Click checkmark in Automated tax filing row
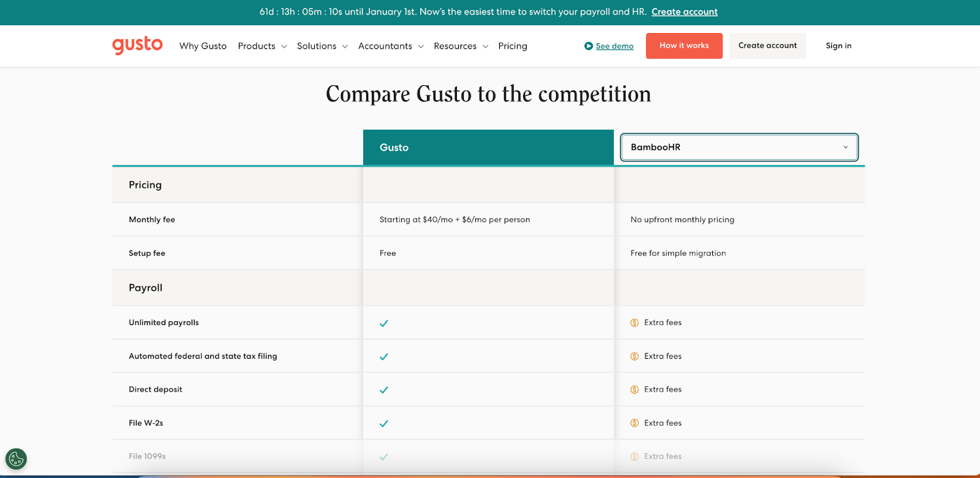The height and width of the screenshot is (478, 980). (x=384, y=356)
